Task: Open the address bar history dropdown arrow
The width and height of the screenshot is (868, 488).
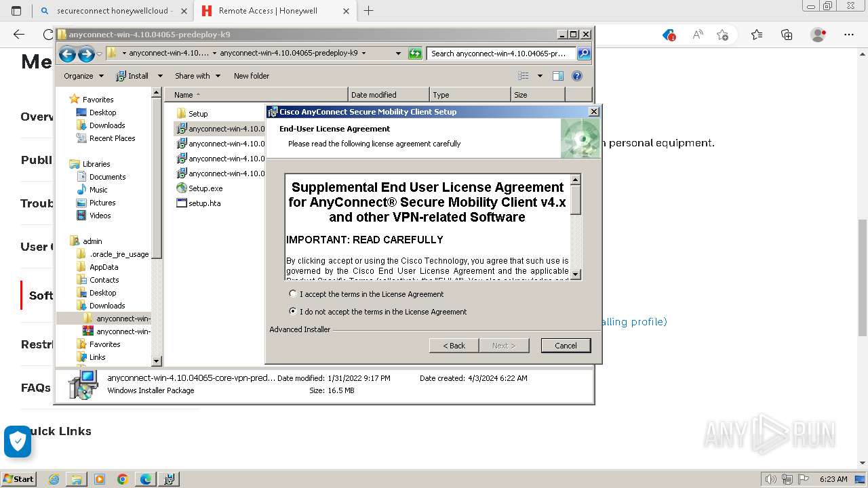Action: 399,54
